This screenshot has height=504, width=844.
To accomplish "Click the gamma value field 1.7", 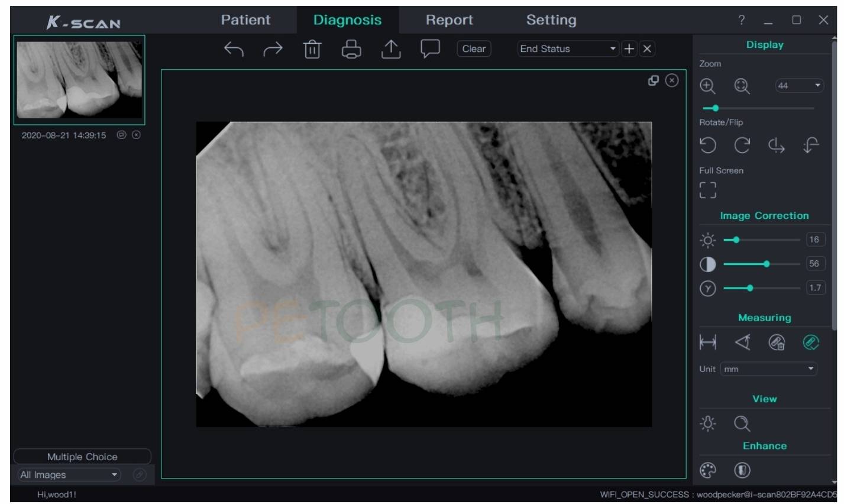I will point(815,288).
